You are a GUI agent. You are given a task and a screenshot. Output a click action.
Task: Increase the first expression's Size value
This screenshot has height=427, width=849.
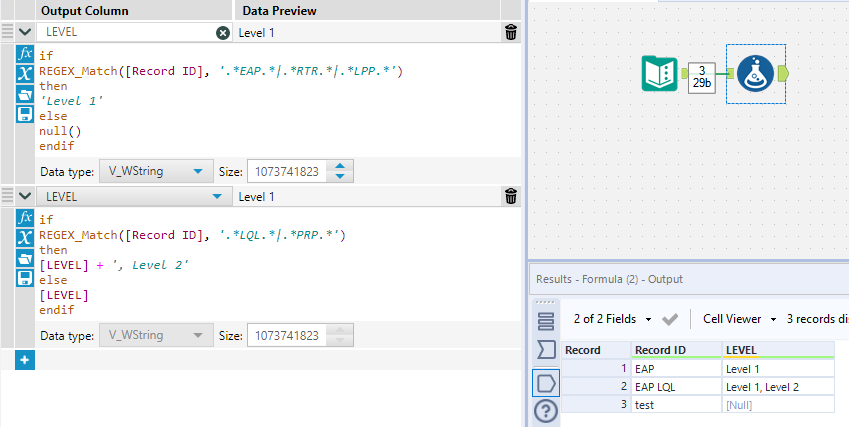coord(342,166)
